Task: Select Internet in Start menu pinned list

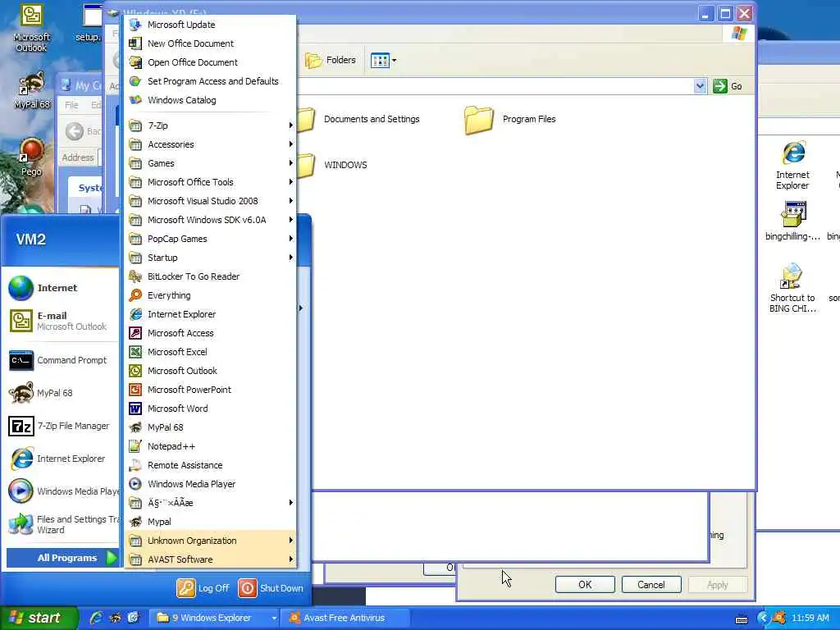Action: [62, 288]
